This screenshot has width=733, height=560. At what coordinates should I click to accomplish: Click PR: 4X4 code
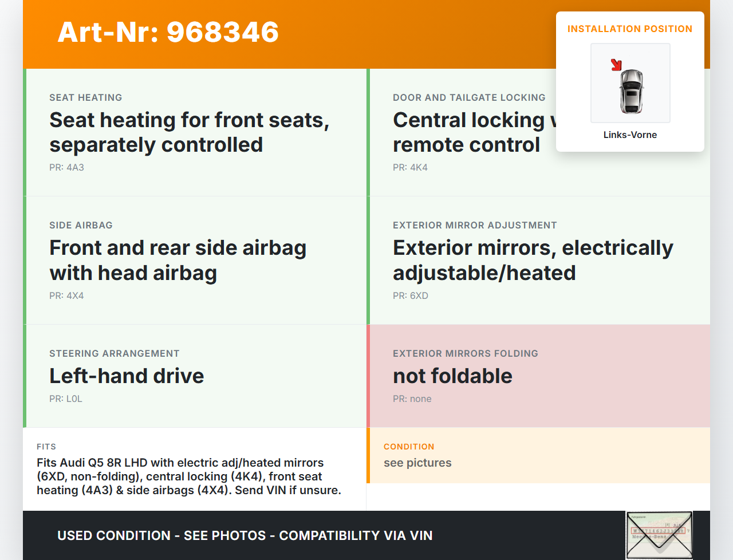pos(66,296)
